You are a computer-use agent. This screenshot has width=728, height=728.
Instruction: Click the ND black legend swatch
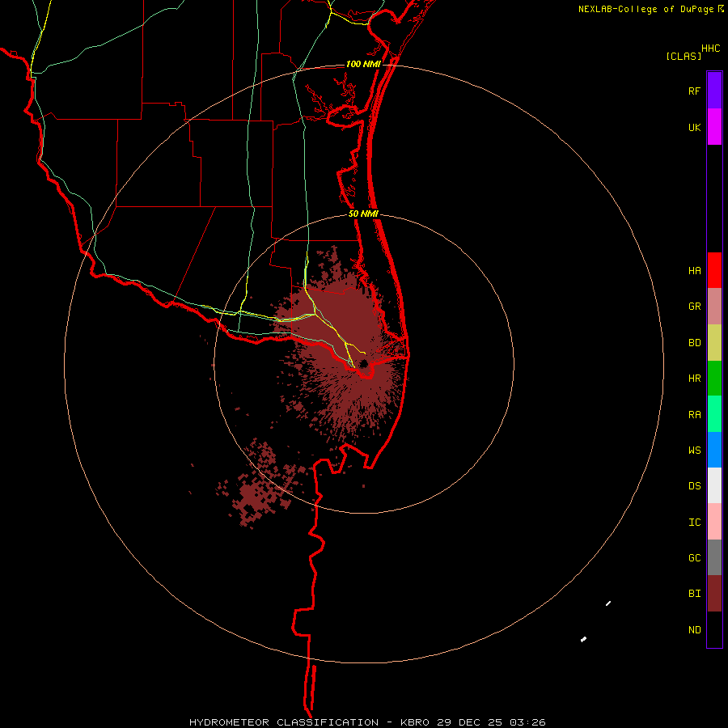[714, 629]
